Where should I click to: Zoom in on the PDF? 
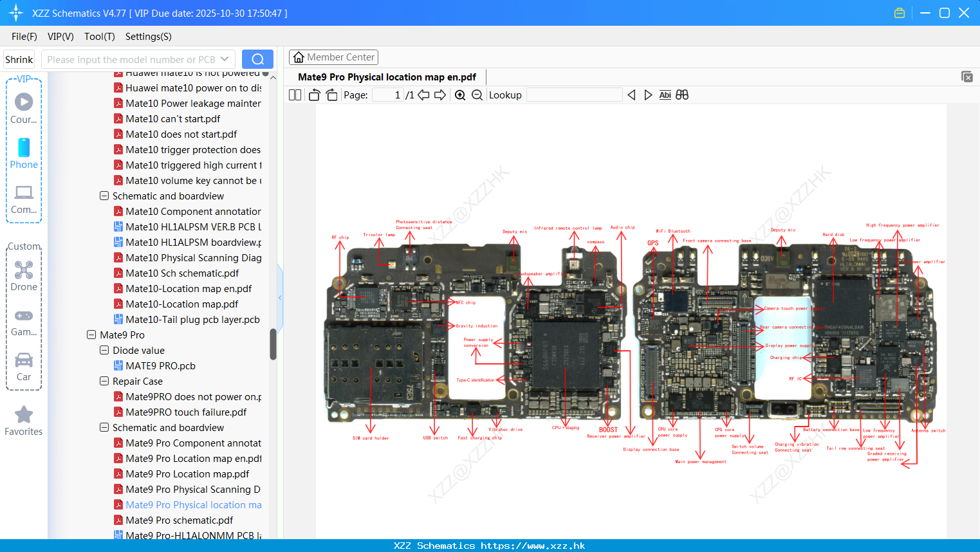460,95
